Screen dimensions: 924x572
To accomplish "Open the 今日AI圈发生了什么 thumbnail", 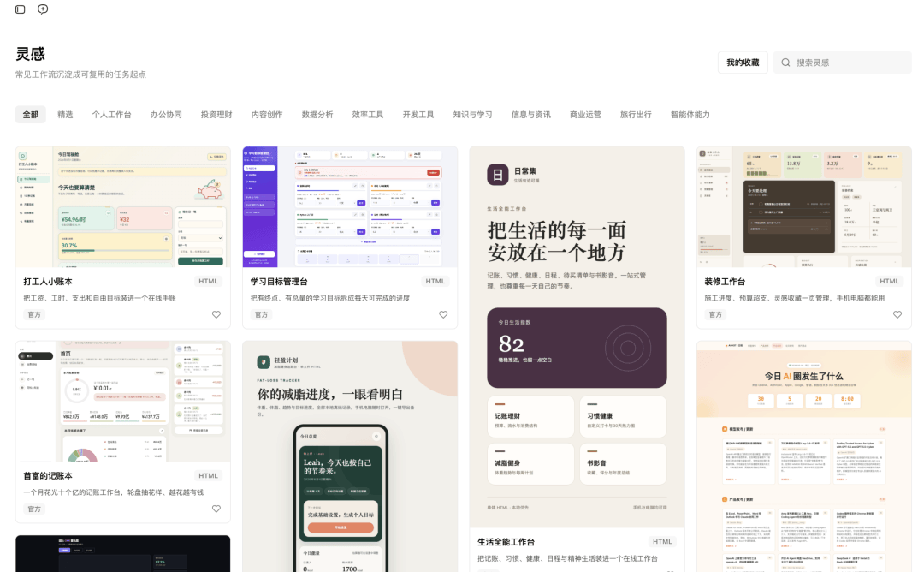I will (x=803, y=456).
